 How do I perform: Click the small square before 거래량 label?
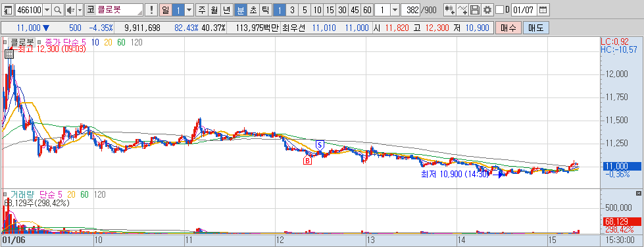(5, 194)
